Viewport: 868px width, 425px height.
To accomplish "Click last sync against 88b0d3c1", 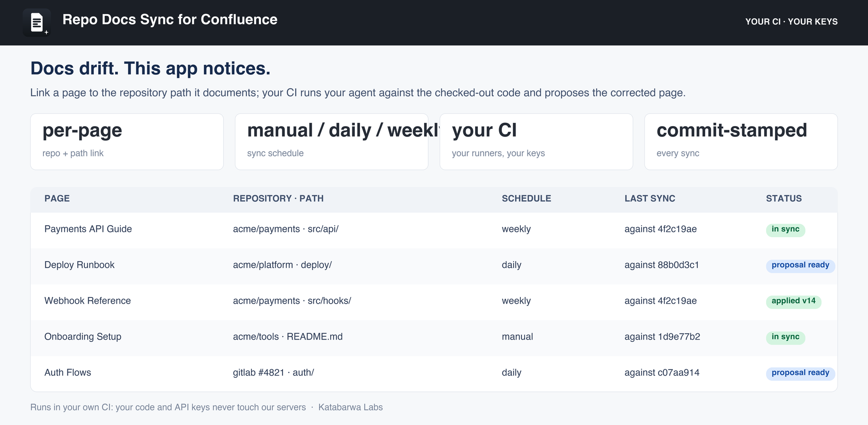I will 662,265.
